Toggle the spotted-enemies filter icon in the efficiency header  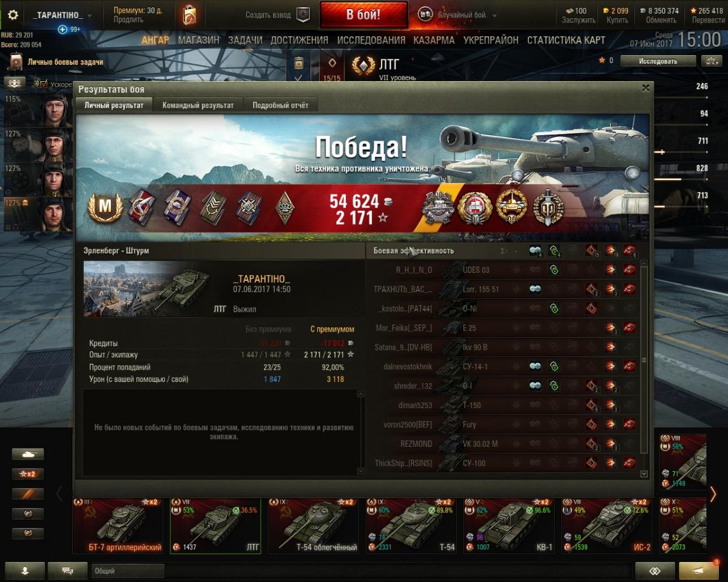(x=535, y=251)
